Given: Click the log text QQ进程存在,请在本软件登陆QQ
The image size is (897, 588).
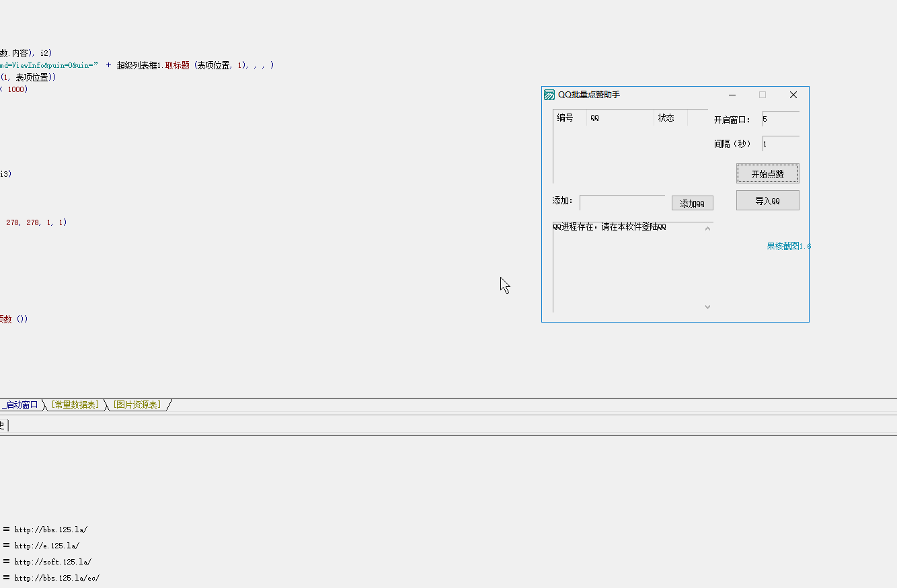Looking at the screenshot, I should pos(609,227).
